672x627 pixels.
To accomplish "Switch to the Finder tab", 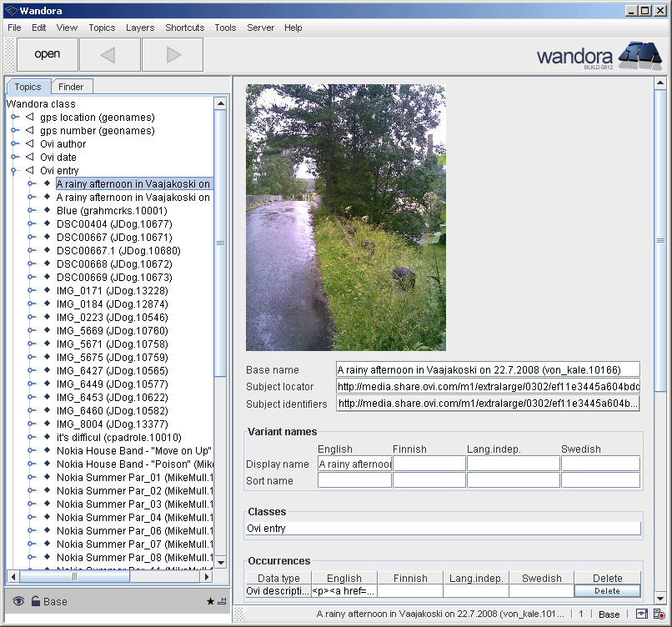I will [x=72, y=86].
